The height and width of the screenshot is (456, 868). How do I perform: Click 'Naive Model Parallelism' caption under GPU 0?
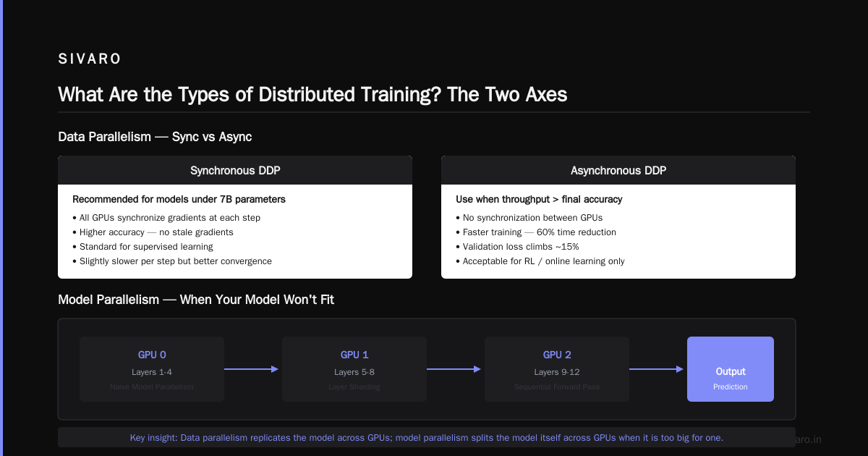[x=152, y=387]
